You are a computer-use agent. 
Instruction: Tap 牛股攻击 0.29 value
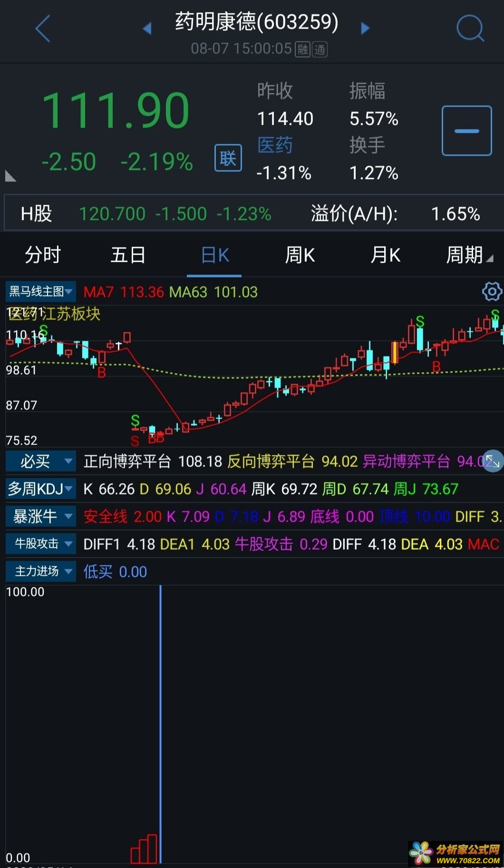coord(281,544)
